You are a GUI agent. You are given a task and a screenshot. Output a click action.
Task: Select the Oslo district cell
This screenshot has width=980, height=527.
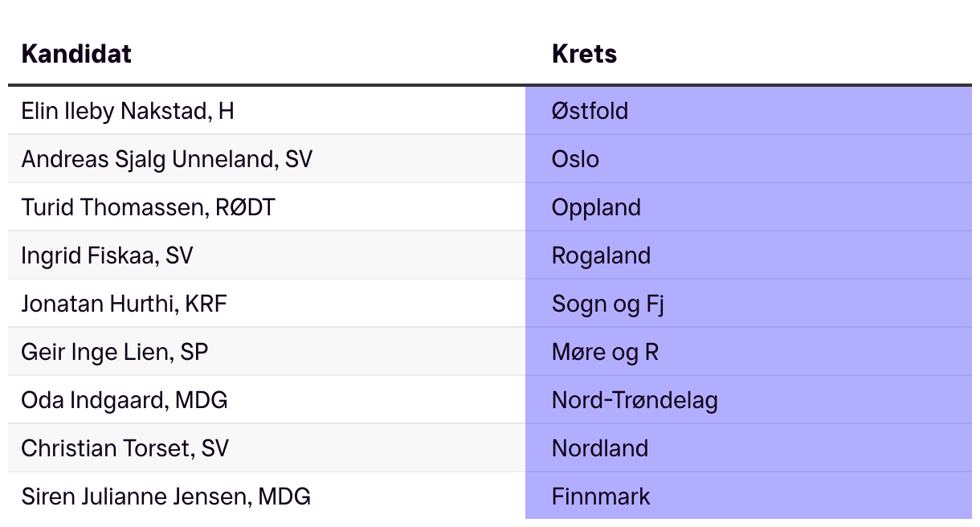tap(575, 159)
